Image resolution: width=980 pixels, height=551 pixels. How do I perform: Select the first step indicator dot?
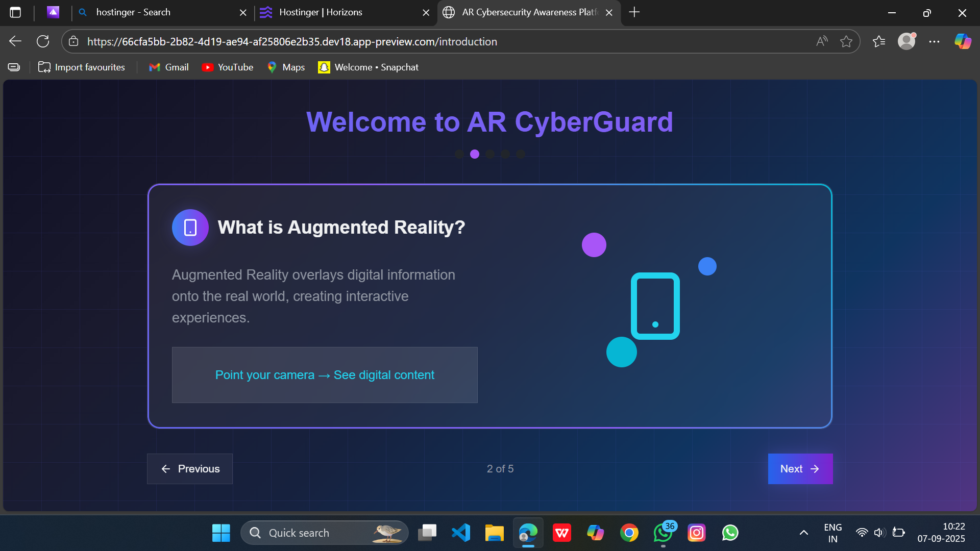click(459, 154)
